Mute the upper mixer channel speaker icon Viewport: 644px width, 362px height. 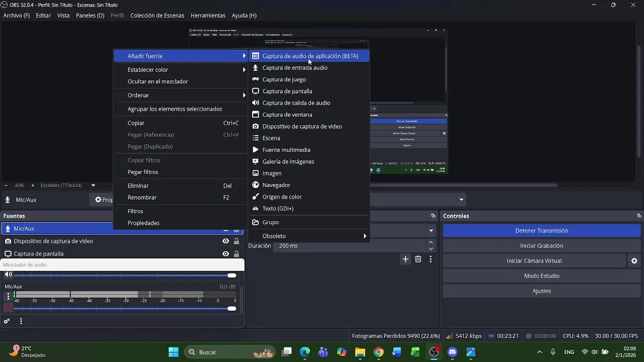pos(8,275)
